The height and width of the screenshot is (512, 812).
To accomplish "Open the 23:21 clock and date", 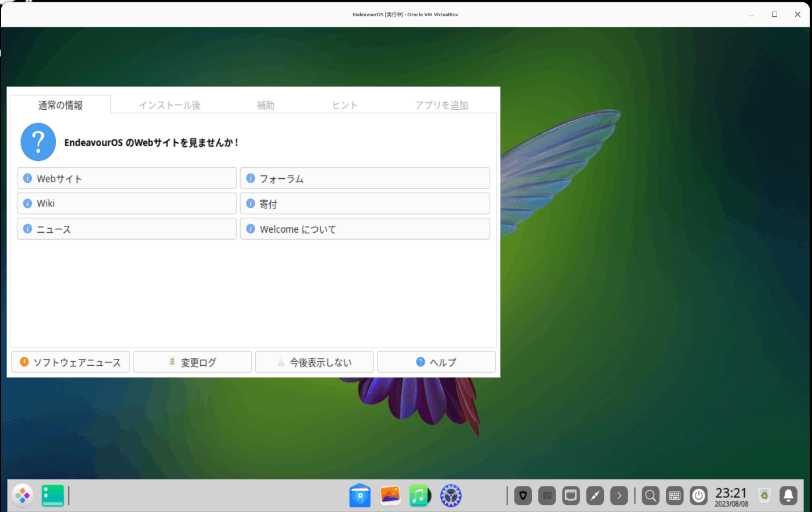I will click(x=731, y=497).
